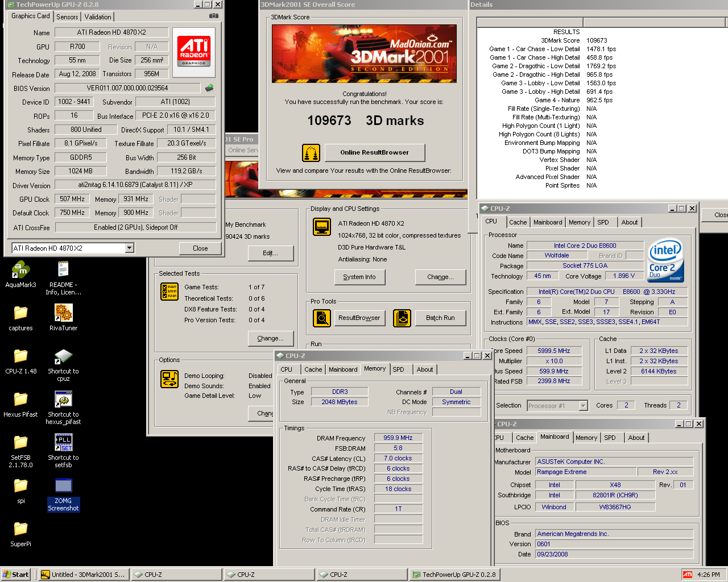The image size is (728, 582).
Task: Open the SetFSB 2.1.78.0 folder
Action: click(x=20, y=451)
